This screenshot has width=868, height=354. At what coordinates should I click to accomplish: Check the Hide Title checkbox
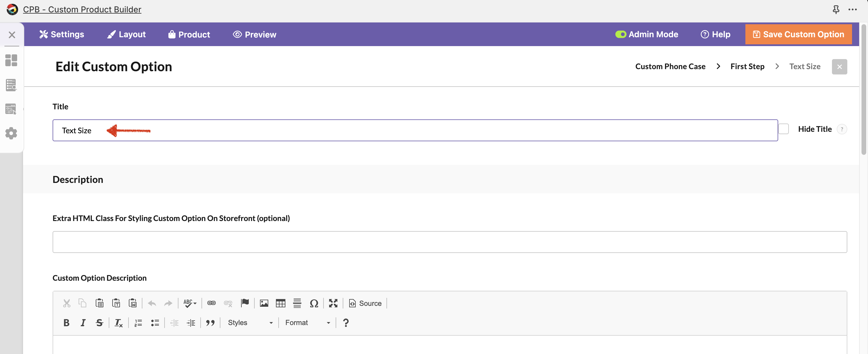pos(784,129)
